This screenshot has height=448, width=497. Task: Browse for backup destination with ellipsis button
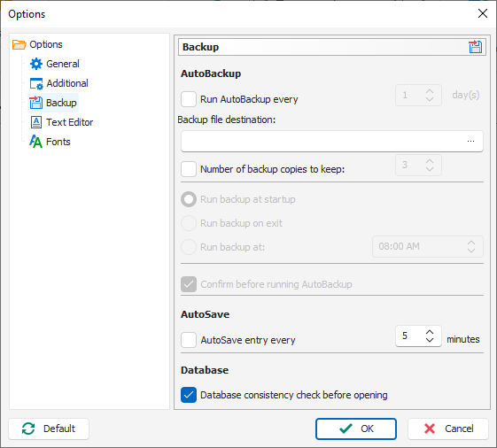click(470, 142)
